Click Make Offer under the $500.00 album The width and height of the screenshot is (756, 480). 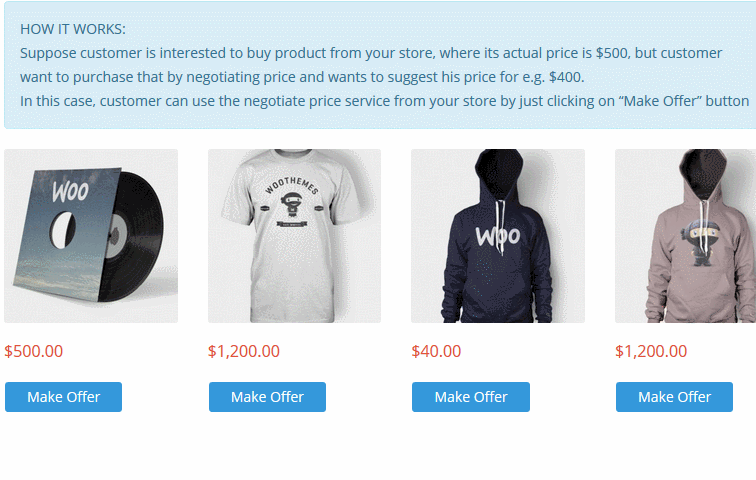(x=63, y=397)
